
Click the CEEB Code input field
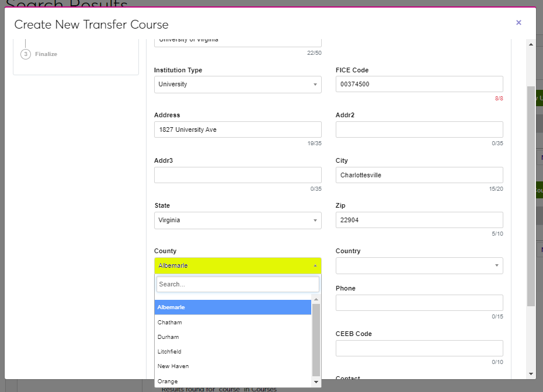(419, 348)
